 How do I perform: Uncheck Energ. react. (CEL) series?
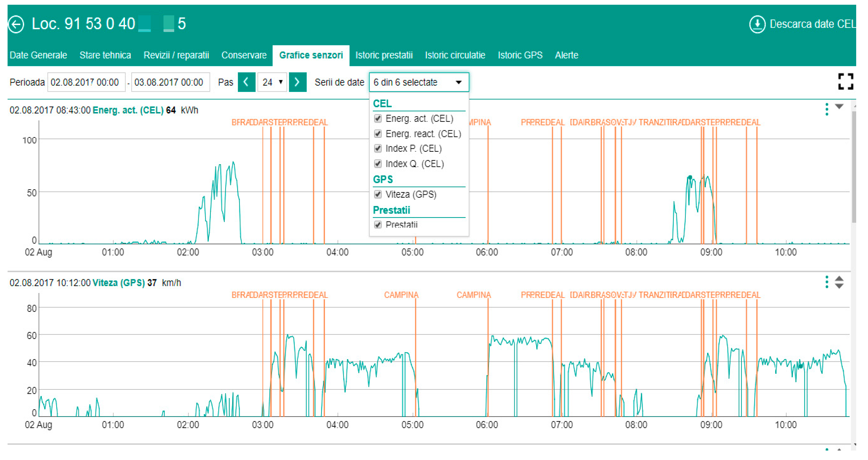(378, 134)
